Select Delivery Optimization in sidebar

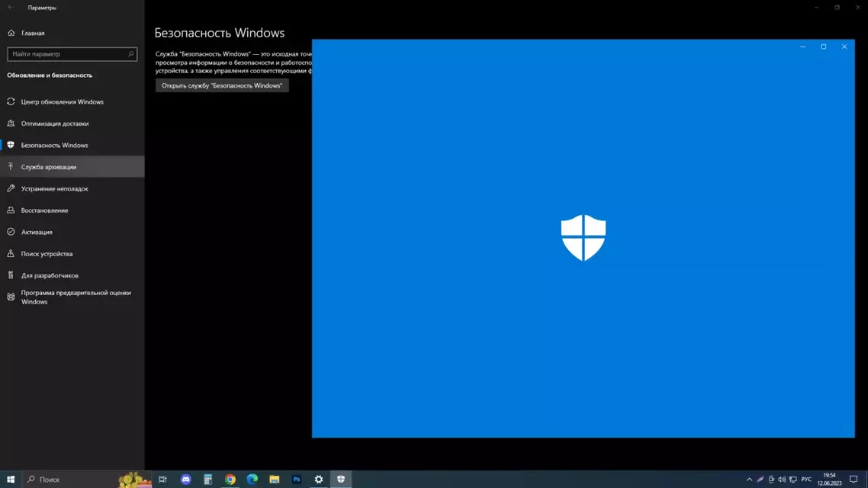tap(55, 124)
